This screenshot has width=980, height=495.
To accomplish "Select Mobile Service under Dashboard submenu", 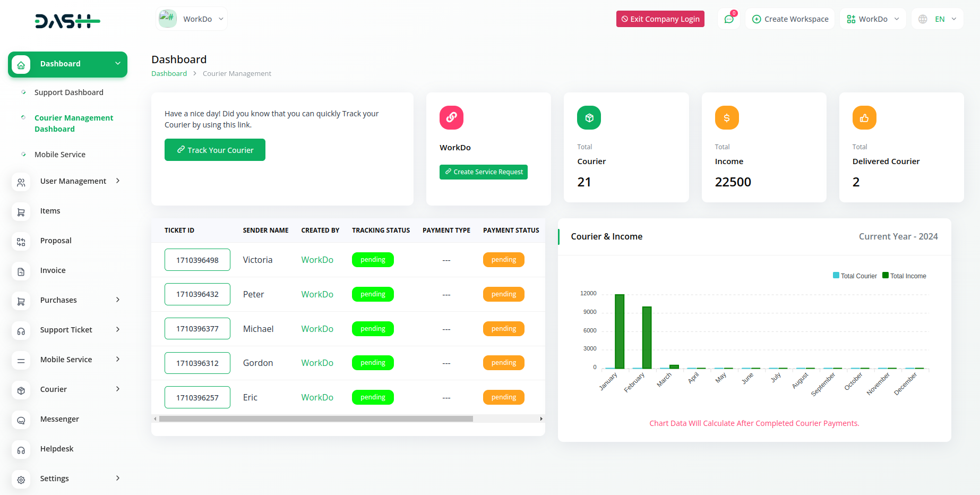I will [x=60, y=155].
